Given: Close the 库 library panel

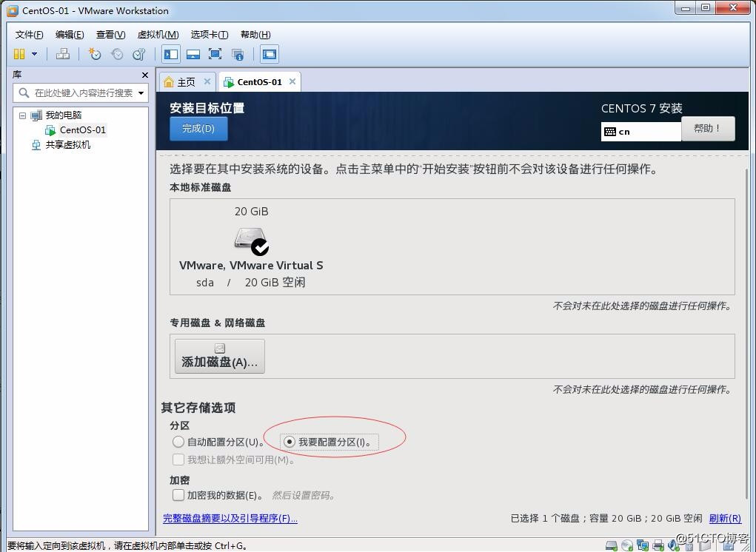Looking at the screenshot, I should coord(144,75).
